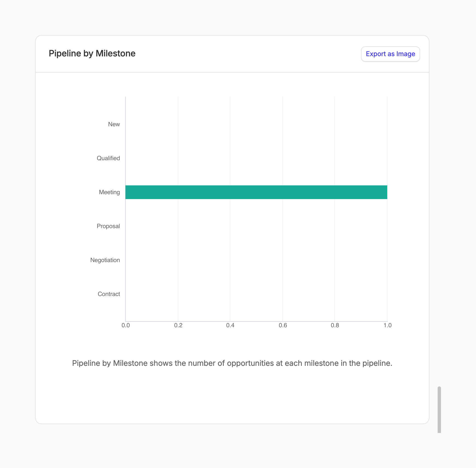Click the Negotiation milestone label

pos(105,260)
